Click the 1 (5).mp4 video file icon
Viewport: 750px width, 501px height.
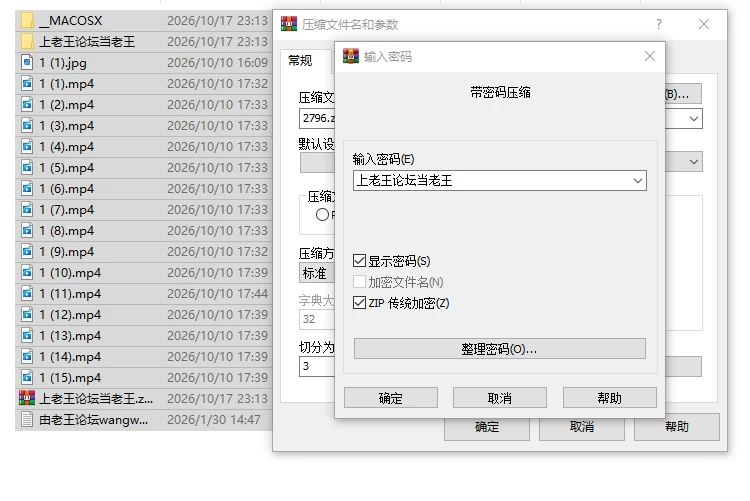tap(27, 168)
